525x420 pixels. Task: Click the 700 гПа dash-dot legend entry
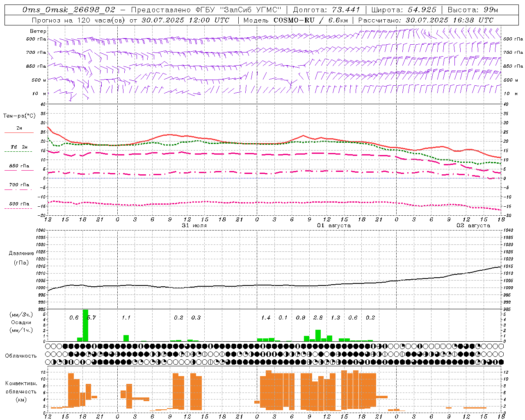[x=19, y=186]
